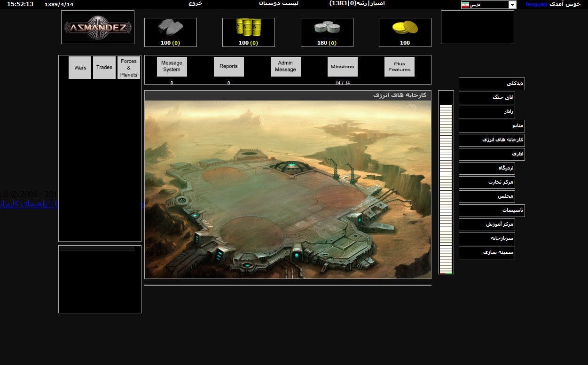Open the مرکز آموزش menu item
This screenshot has height=365, width=588.
pos(487,225)
